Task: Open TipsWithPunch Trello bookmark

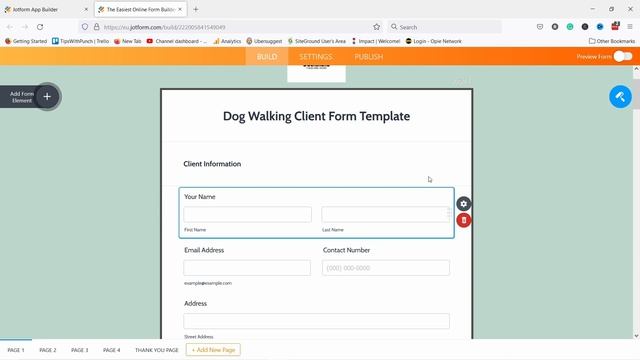Action: (80, 41)
